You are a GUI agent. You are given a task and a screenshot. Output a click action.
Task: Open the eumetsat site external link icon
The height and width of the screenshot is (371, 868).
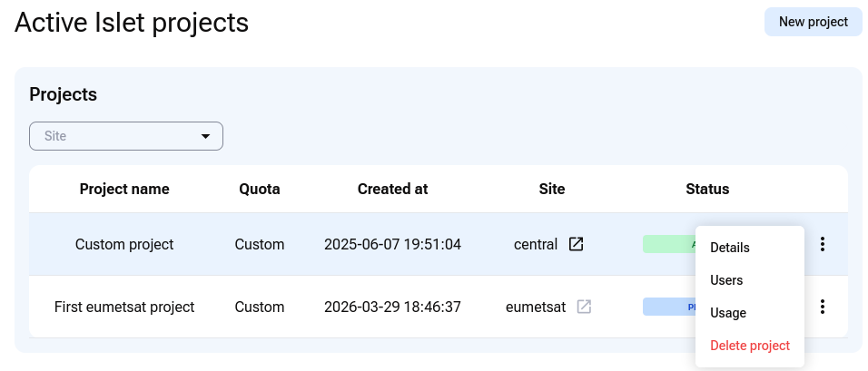584,307
